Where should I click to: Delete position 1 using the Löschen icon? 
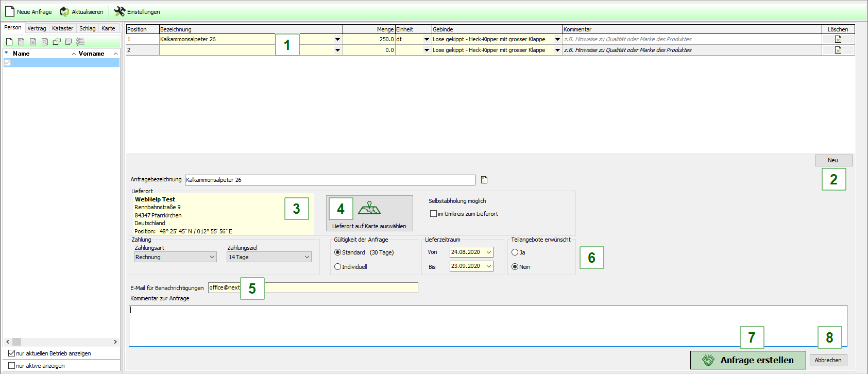[x=838, y=40]
